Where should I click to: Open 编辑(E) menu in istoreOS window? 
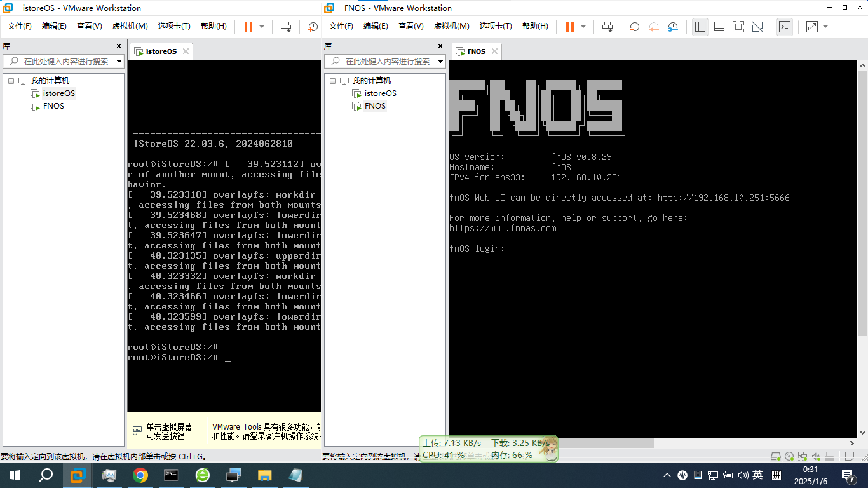click(54, 26)
